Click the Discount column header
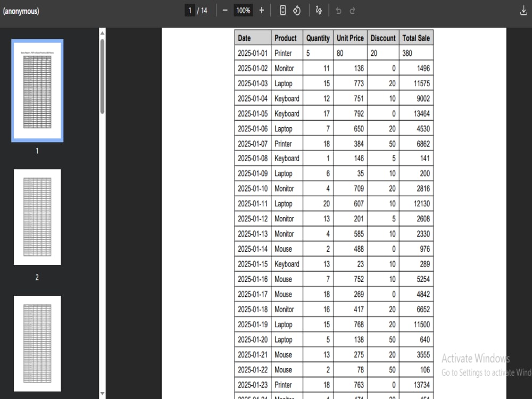The width and height of the screenshot is (532, 399). tap(383, 38)
